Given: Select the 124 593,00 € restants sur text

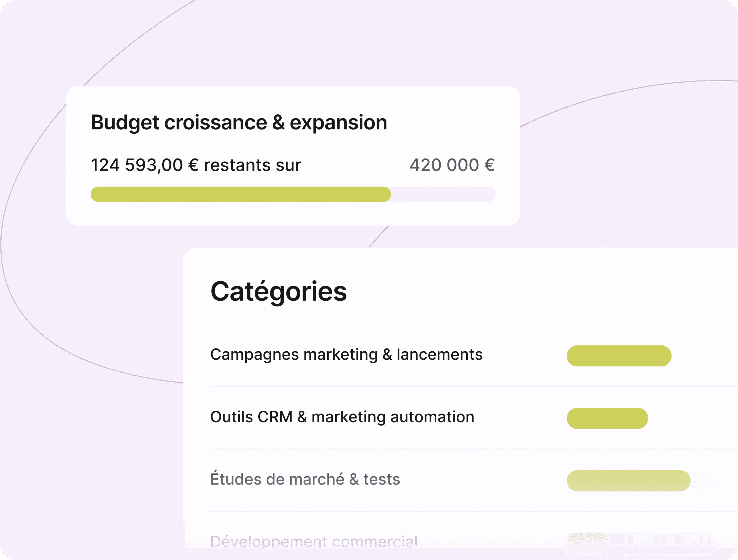Looking at the screenshot, I should (x=196, y=165).
